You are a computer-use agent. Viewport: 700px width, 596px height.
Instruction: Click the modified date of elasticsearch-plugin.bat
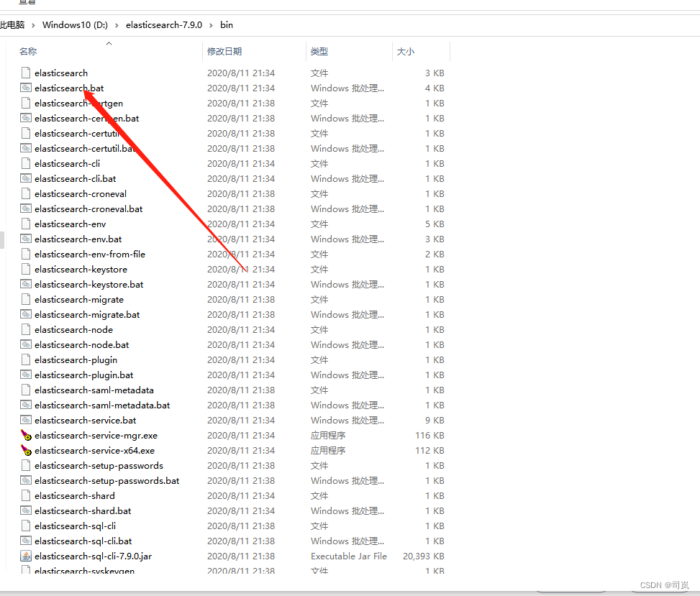tap(241, 375)
